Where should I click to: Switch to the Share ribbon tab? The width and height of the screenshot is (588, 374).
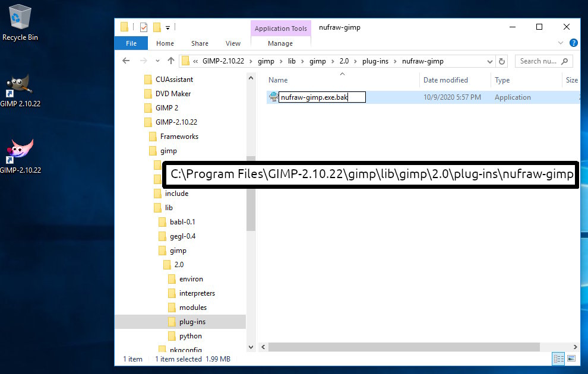[x=200, y=43]
